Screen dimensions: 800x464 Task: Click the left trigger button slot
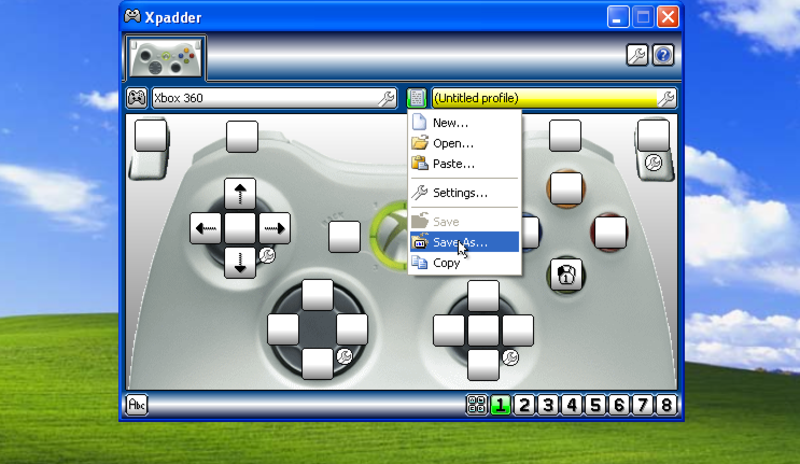click(151, 136)
